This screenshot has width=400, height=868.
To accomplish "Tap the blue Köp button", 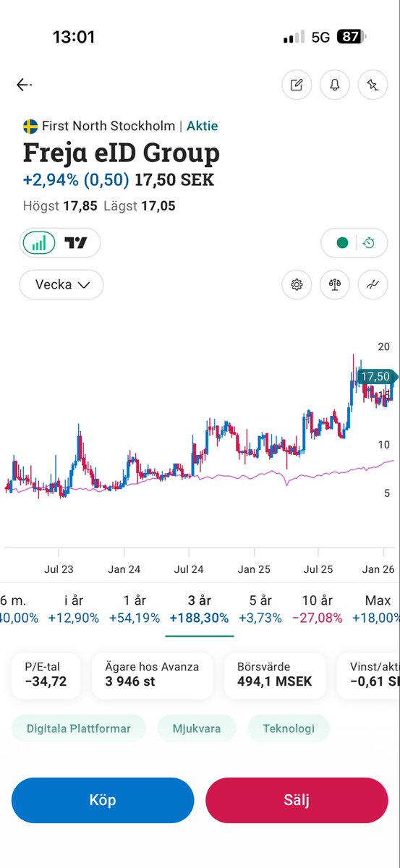I will point(103,800).
